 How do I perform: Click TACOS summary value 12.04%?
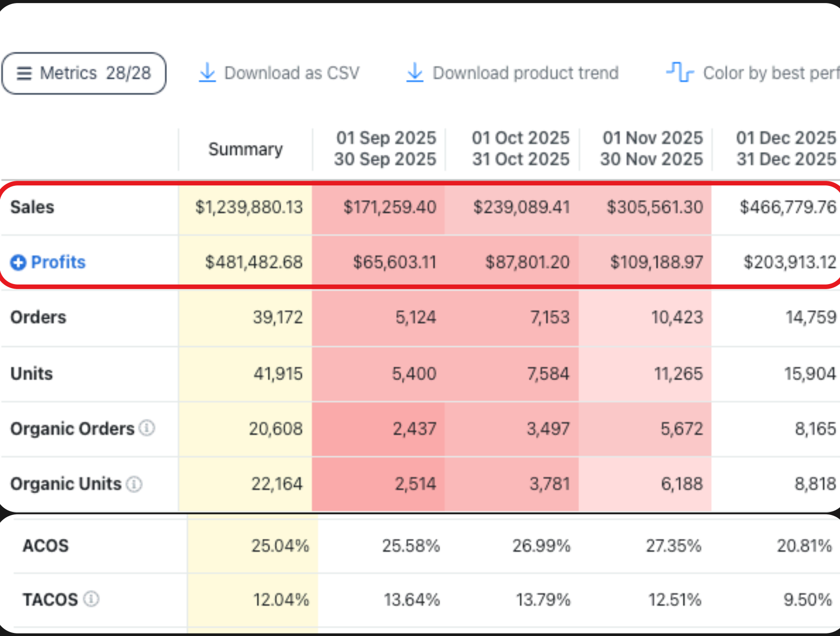281,600
